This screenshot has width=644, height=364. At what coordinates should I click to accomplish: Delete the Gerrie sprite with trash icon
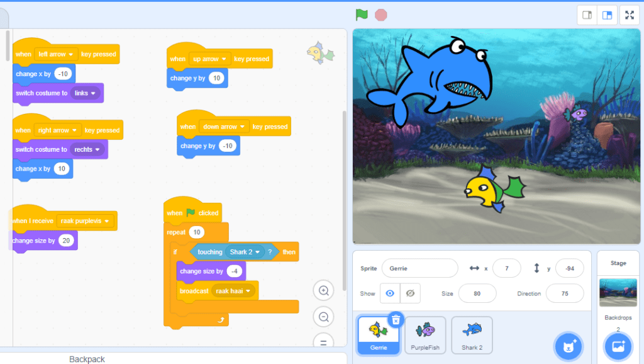(x=396, y=320)
